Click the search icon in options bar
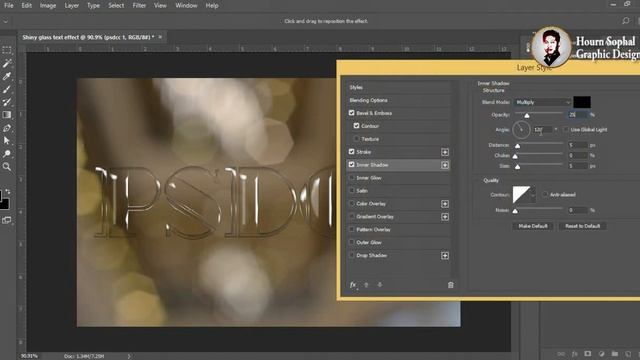The height and width of the screenshot is (360, 640). (x=625, y=21)
